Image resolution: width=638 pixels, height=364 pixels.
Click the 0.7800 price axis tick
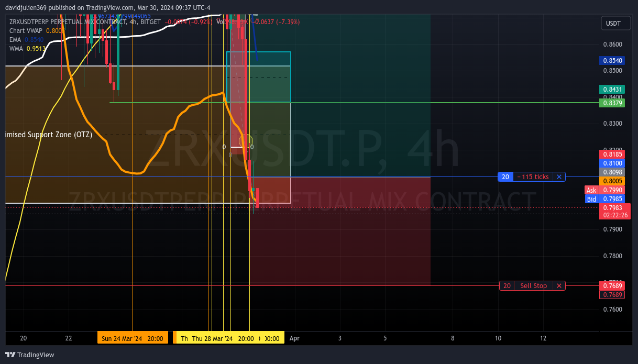coord(613,256)
